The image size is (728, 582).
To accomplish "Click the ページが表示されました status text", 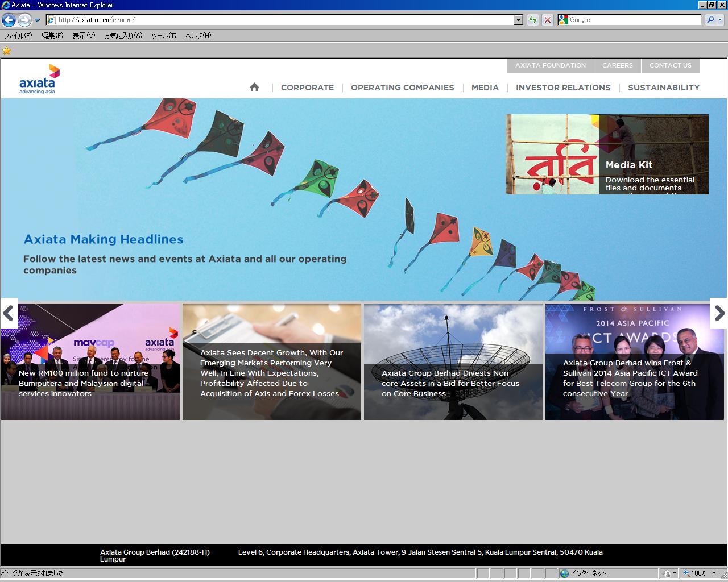I will coord(32,573).
